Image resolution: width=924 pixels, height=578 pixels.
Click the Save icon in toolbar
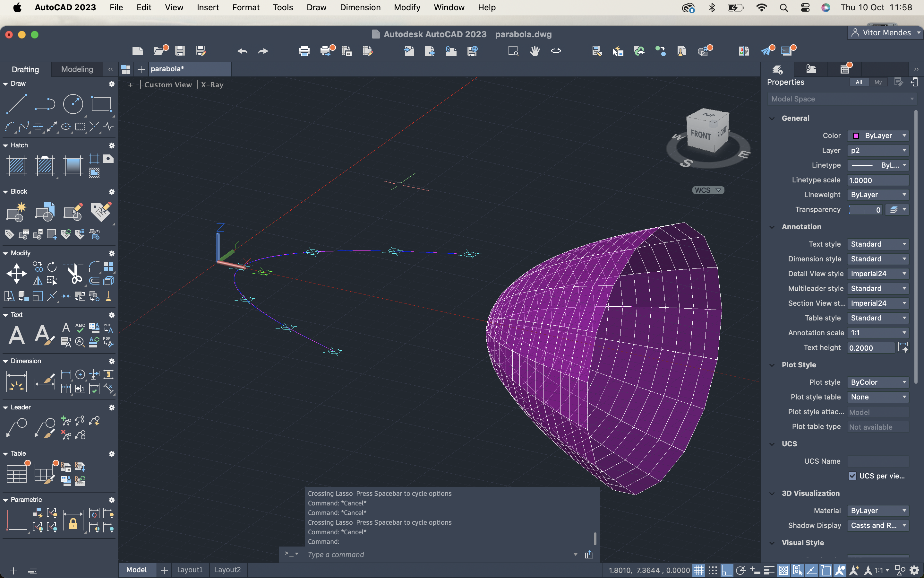pos(180,51)
